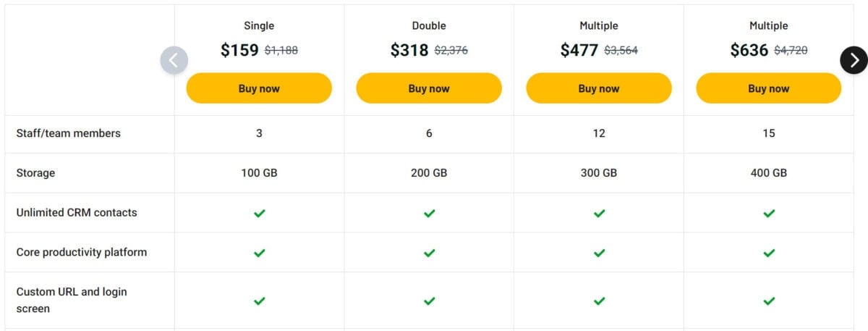Click the Staff/team members row label
Screen dimensions: 868x331
coord(68,133)
